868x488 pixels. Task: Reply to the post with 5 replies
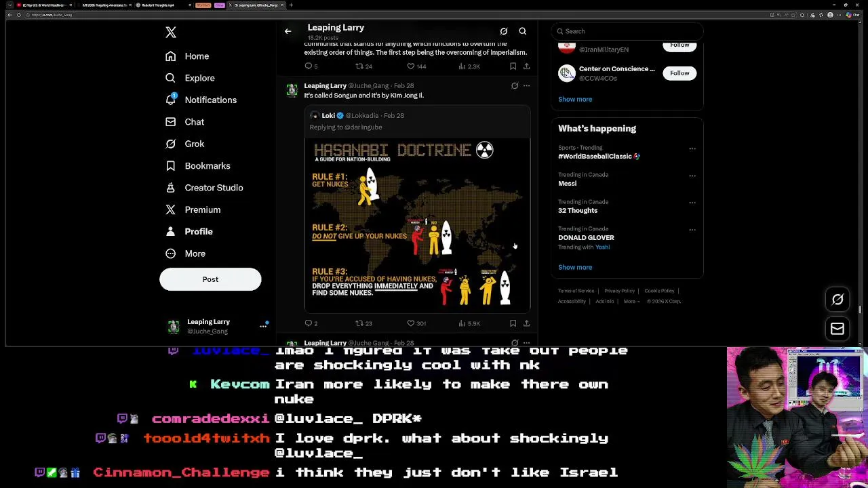(x=311, y=66)
